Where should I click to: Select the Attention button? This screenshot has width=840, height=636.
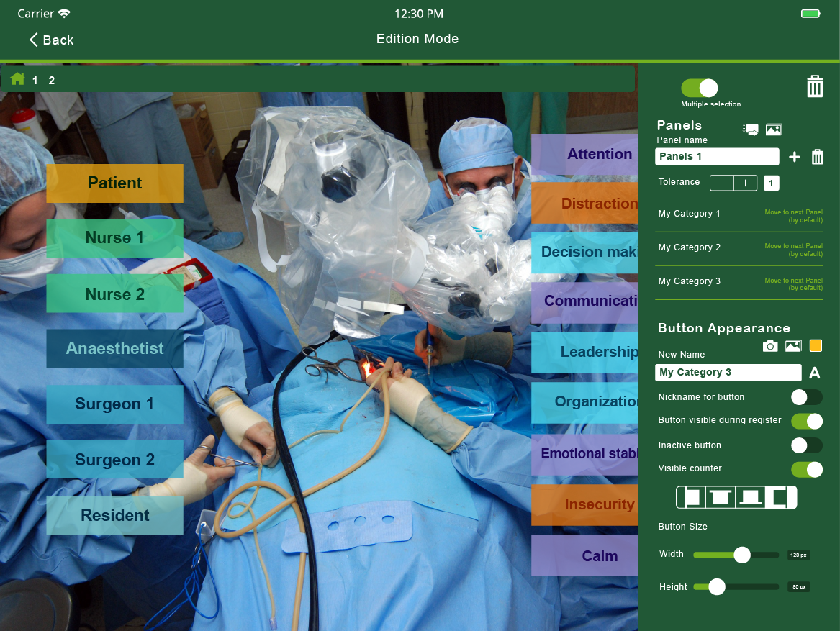click(584, 154)
